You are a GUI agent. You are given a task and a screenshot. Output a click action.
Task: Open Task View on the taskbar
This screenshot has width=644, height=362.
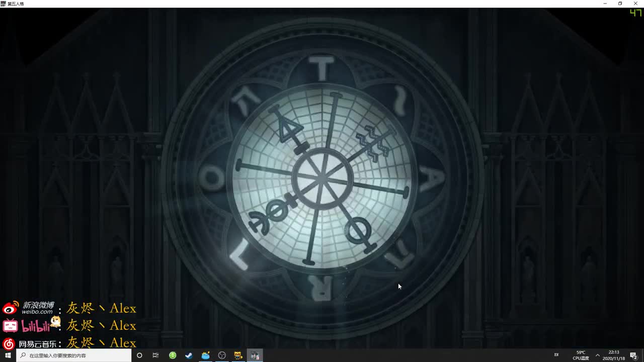tap(155, 355)
